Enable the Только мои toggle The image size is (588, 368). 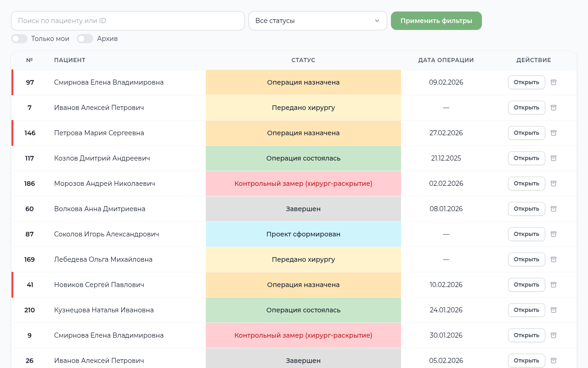[x=20, y=39]
